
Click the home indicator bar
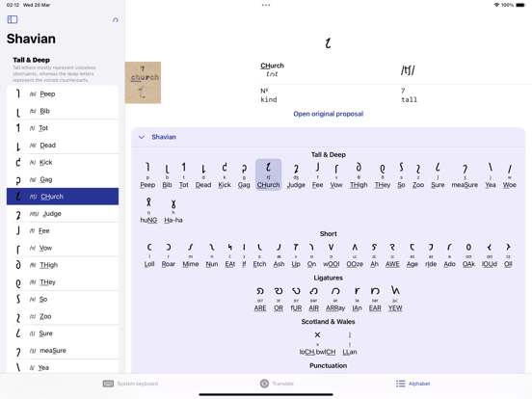tap(266, 394)
